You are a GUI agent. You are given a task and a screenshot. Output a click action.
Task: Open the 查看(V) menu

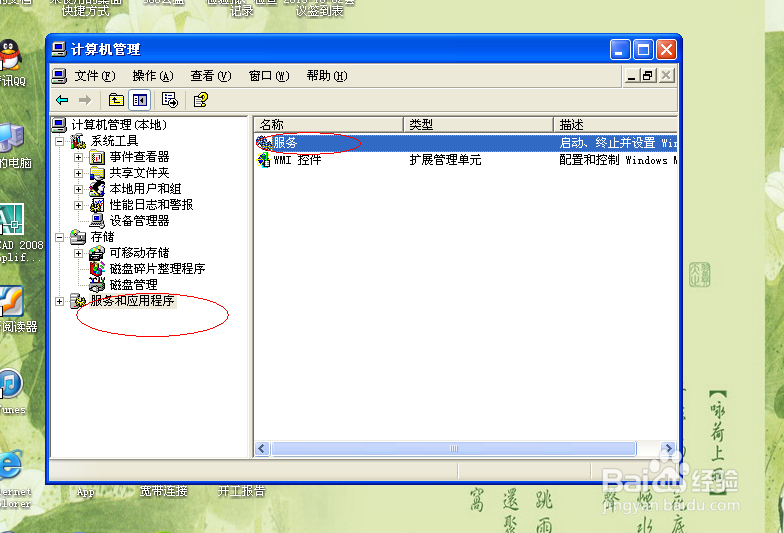210,76
